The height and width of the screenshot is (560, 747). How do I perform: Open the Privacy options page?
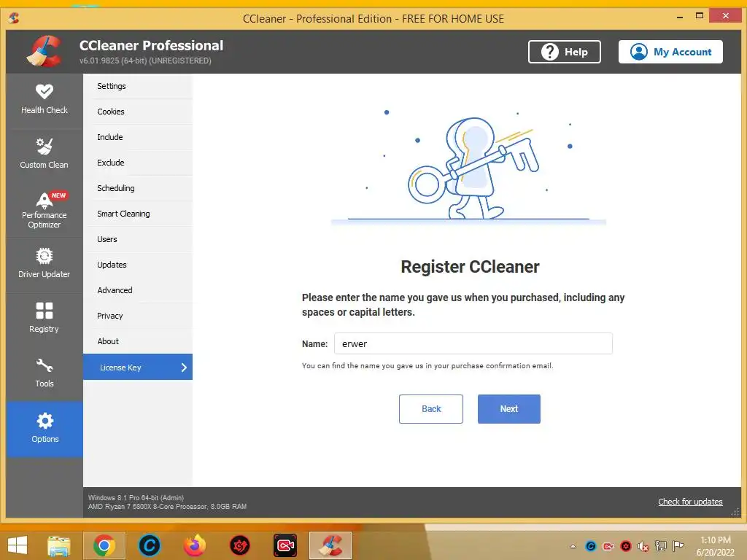(138, 316)
